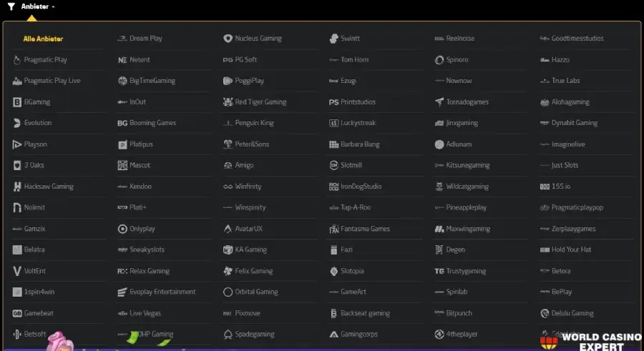Click the Peter&Sons logo icon
This screenshot has width=644, height=351.
pyautogui.click(x=228, y=144)
